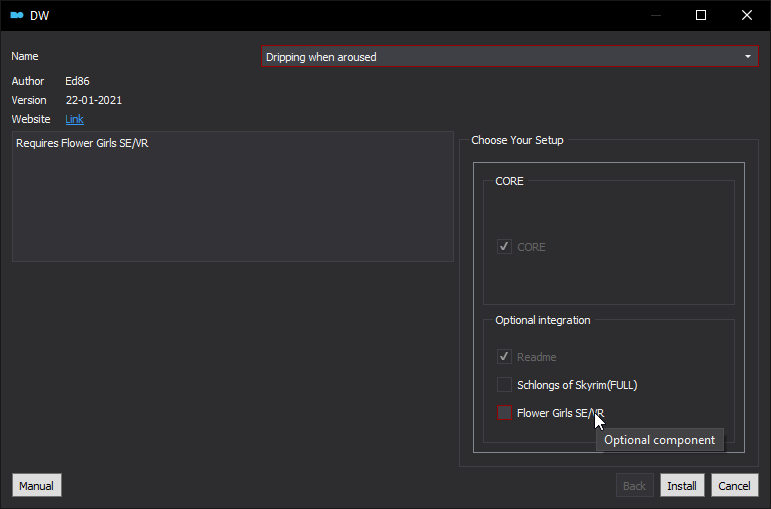
Task: Click the Install button
Action: (682, 485)
